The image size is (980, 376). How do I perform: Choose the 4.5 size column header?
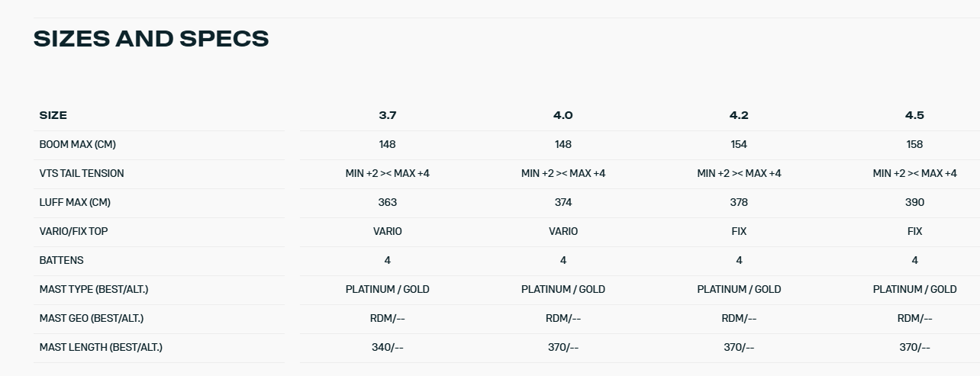click(914, 115)
